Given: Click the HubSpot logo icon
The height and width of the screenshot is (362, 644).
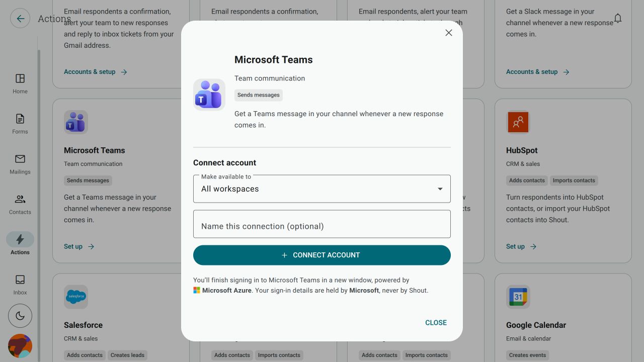Looking at the screenshot, I should coord(518,122).
